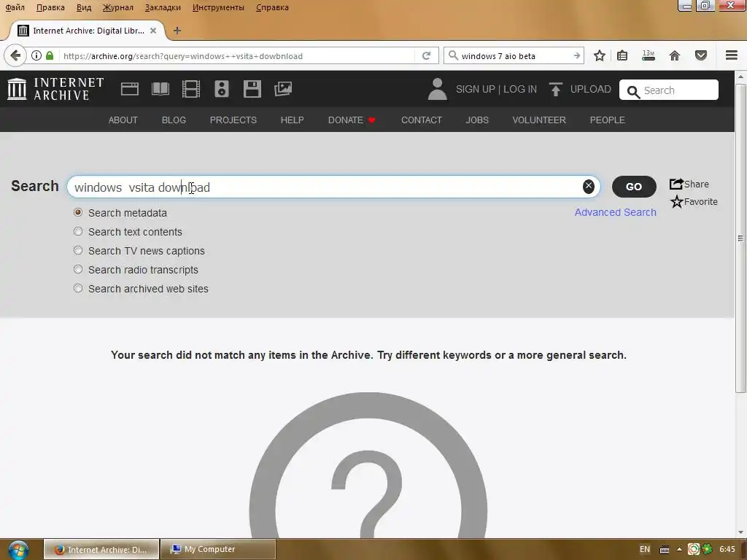
Task: Select Search radio transcripts radio button
Action: [x=78, y=270]
